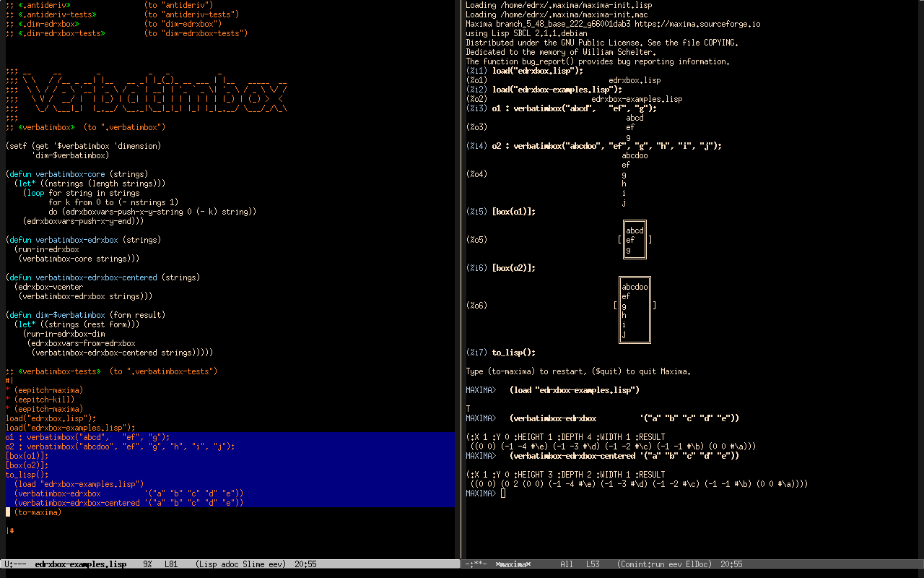Click edrxbox-examples.lisp buffer name in mode line

(80, 564)
